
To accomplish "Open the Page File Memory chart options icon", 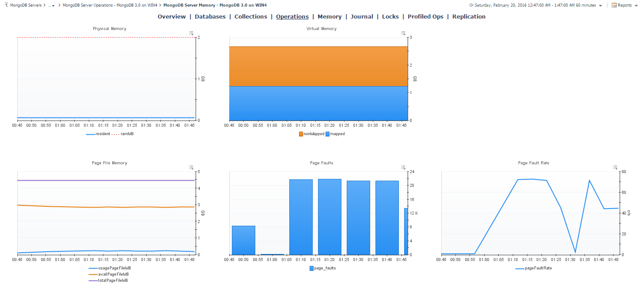I will pos(191,167).
